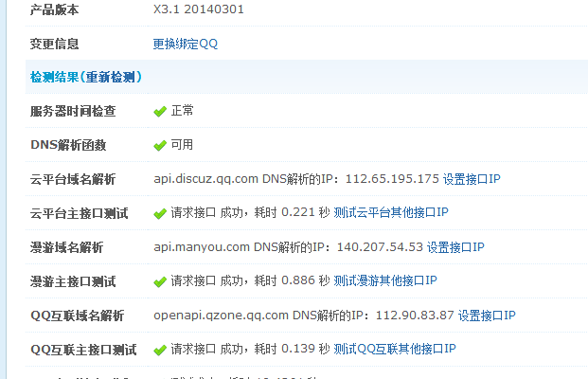Click the 产品版本 label
Viewport: 588px width, 379px height.
tap(54, 9)
